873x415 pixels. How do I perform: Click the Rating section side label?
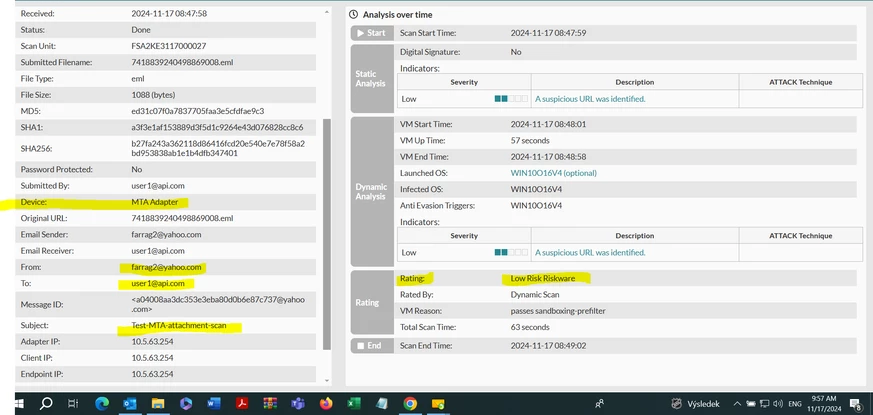tap(372, 302)
